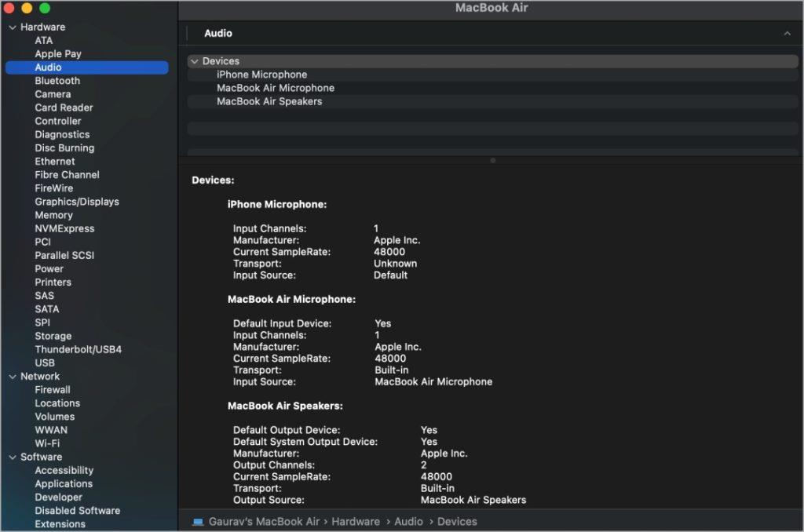Open Ethernet hardware info
Image resolution: width=804 pixels, height=532 pixels.
tap(55, 162)
